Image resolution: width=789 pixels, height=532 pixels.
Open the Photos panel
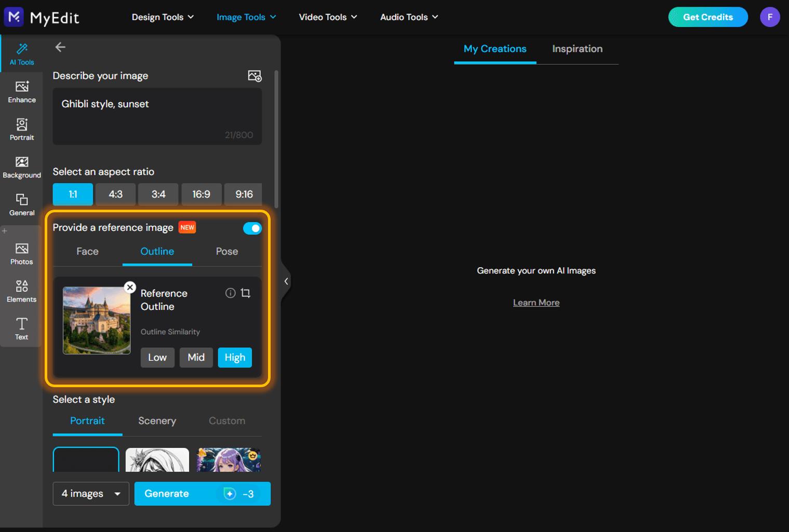coord(22,254)
